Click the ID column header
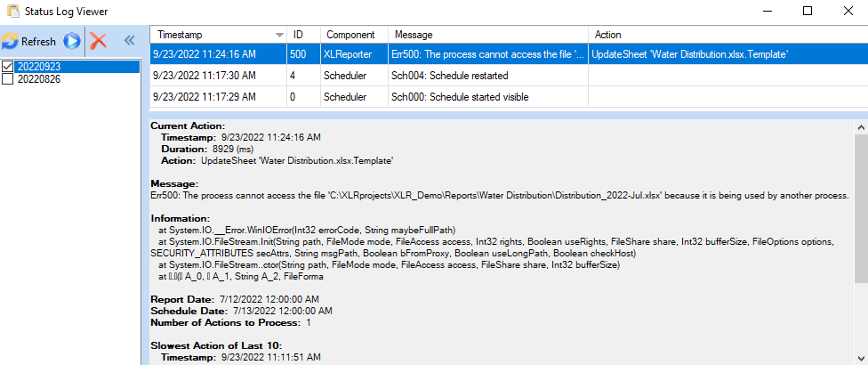 point(302,35)
